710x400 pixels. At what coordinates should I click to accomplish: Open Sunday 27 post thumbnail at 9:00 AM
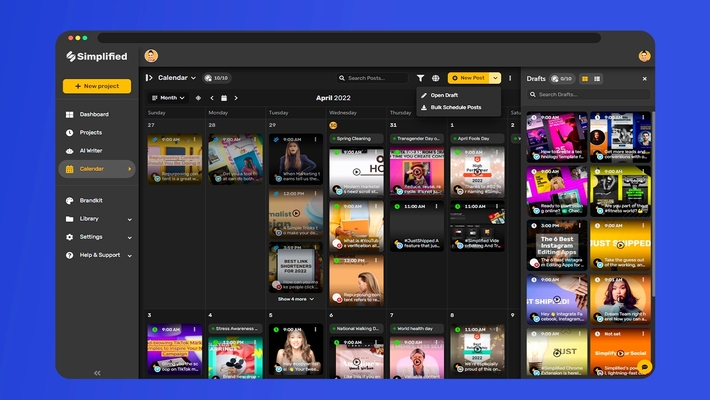point(175,159)
